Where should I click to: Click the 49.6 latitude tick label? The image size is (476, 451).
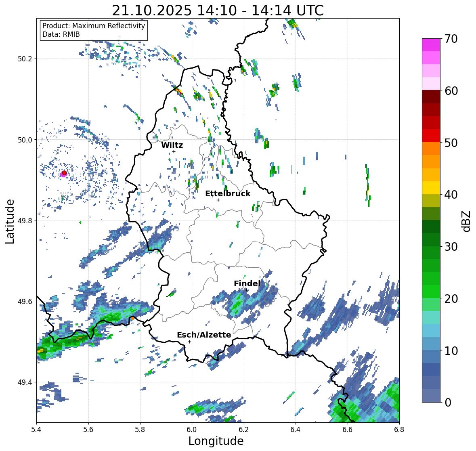[x=25, y=301]
